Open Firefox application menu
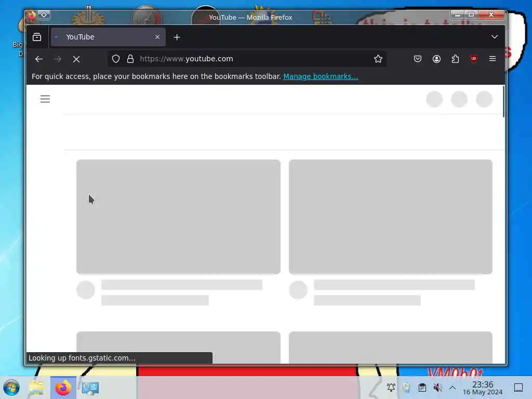This screenshot has height=399, width=532. coord(493,59)
